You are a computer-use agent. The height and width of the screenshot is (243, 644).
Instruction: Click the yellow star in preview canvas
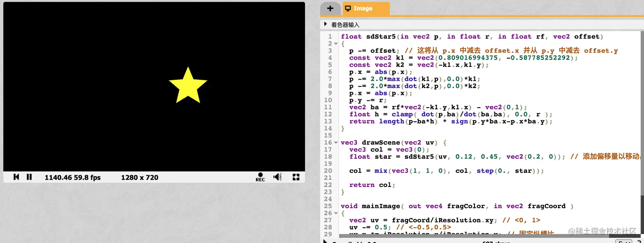[188, 86]
